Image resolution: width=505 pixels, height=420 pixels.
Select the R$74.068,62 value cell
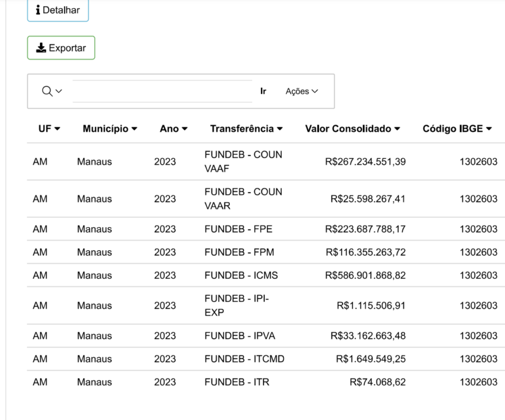coord(377,382)
